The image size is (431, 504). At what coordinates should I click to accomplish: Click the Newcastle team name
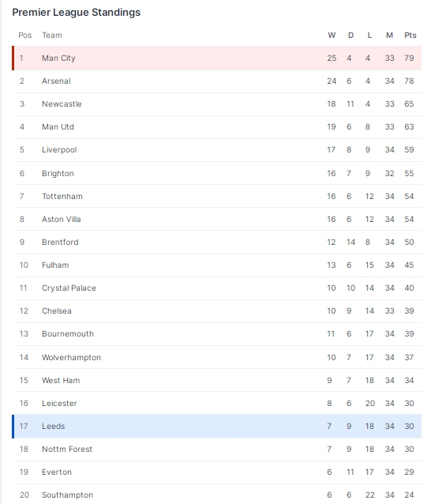point(62,103)
